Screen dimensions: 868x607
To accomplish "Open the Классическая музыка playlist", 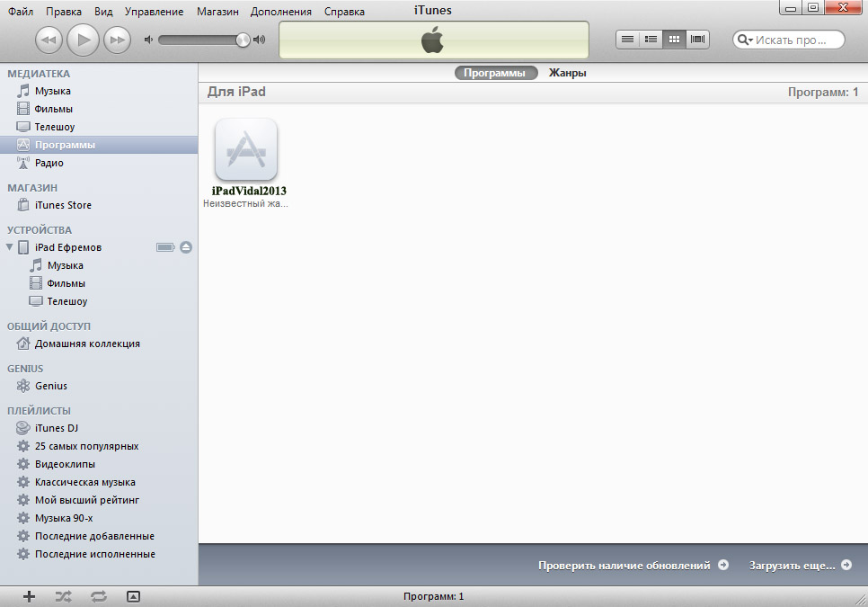I will click(99, 482).
